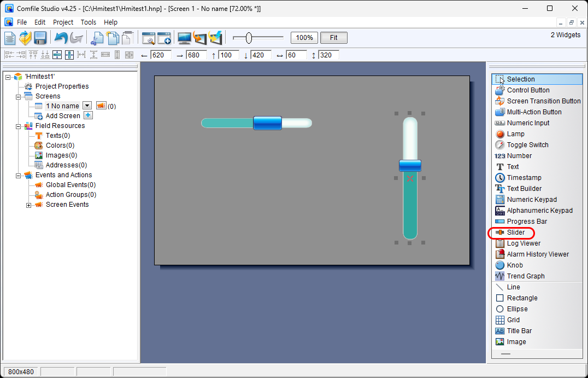588x378 pixels.
Task: Open the Tools menu
Action: [x=88, y=22]
